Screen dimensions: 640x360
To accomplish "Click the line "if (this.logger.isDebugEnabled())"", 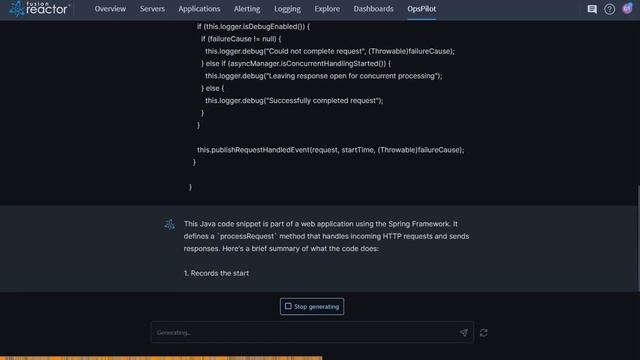I will (253, 27).
